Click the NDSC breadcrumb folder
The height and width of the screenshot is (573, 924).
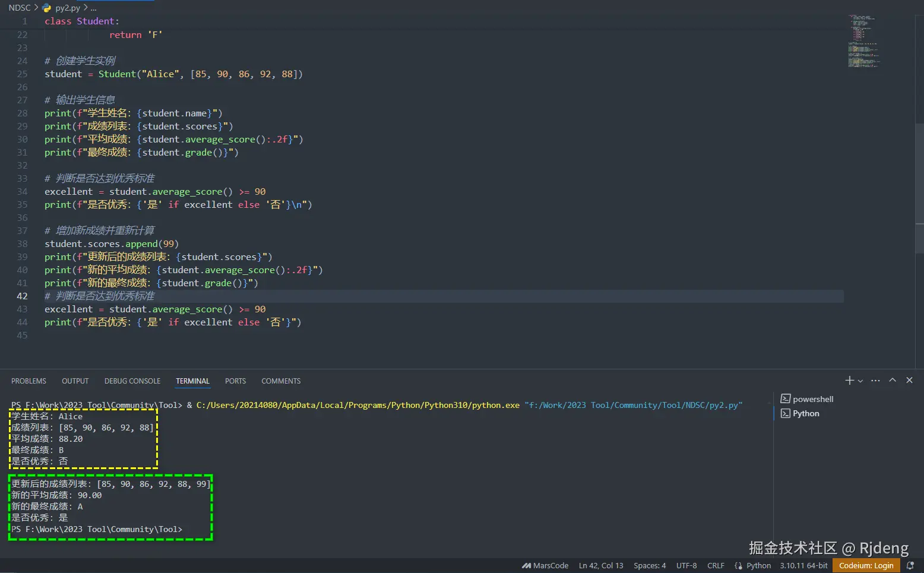[x=19, y=8]
